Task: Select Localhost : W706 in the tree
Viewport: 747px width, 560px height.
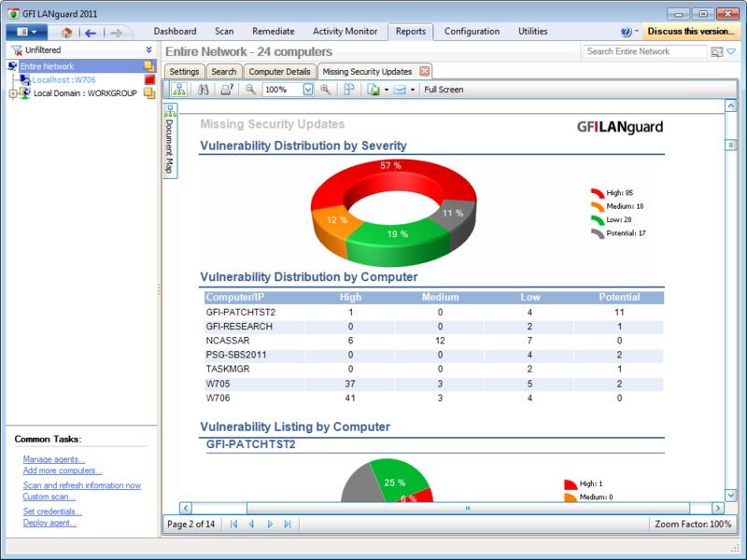Action: [x=63, y=79]
